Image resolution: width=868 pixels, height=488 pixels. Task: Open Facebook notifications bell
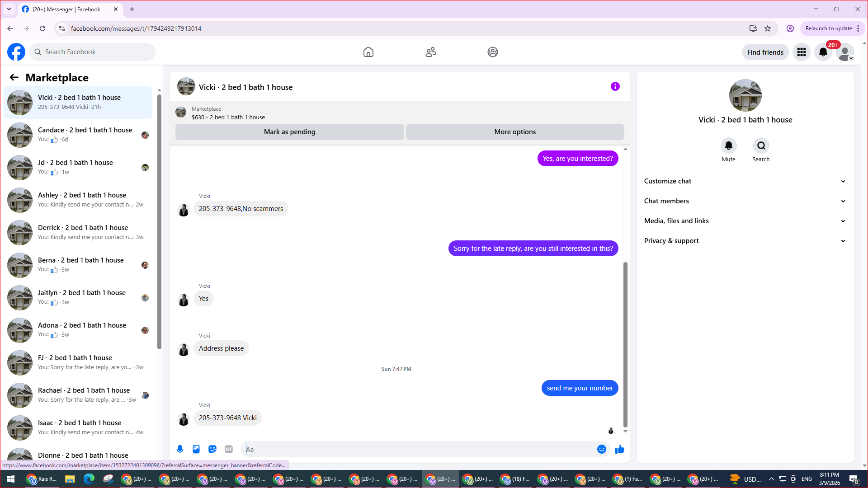pyautogui.click(x=823, y=52)
